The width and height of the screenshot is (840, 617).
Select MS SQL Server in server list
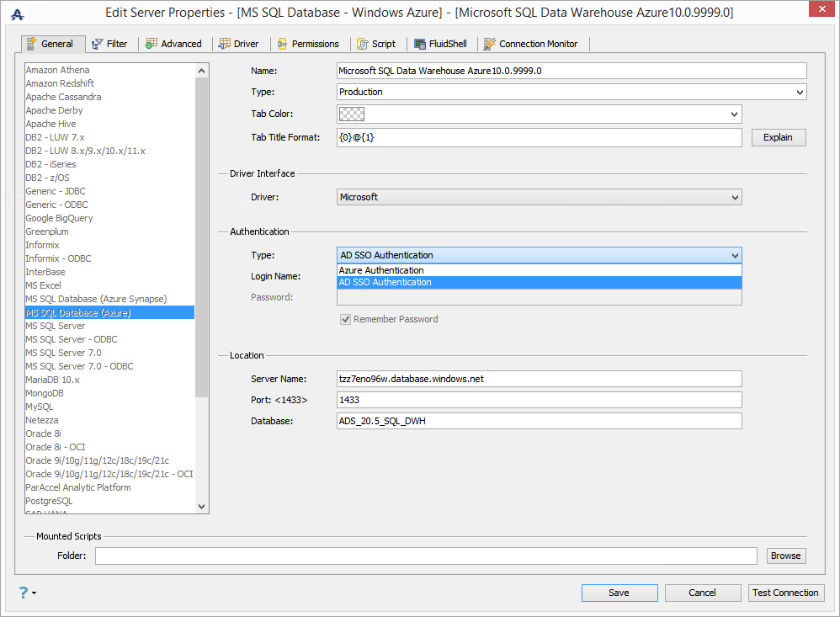click(56, 326)
